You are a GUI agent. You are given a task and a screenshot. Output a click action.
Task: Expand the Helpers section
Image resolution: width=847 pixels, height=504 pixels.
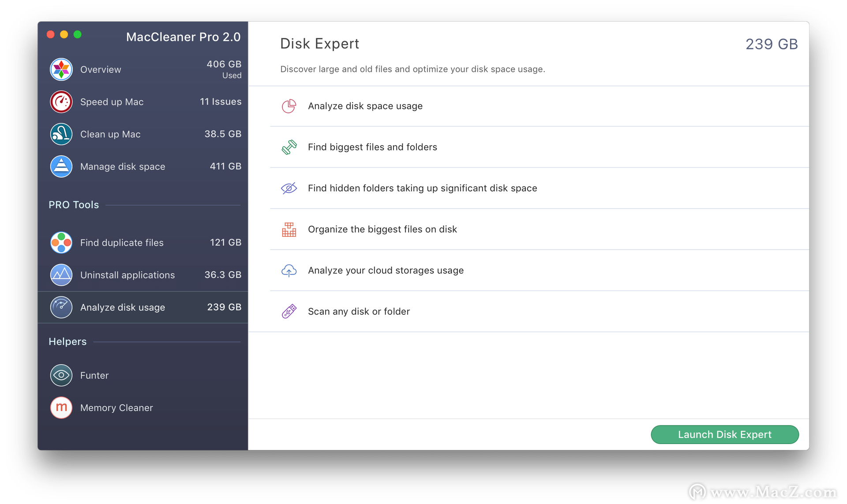[67, 341]
